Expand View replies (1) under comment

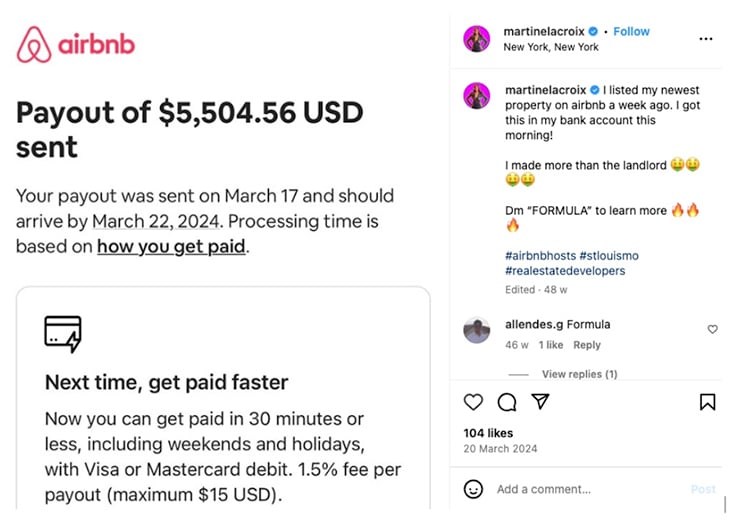(x=579, y=374)
